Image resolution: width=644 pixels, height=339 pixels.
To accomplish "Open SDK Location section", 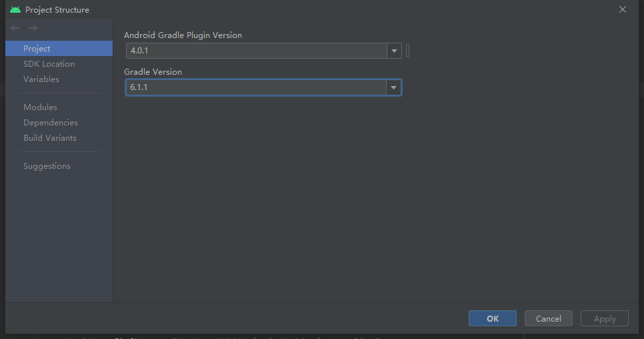I will point(49,64).
